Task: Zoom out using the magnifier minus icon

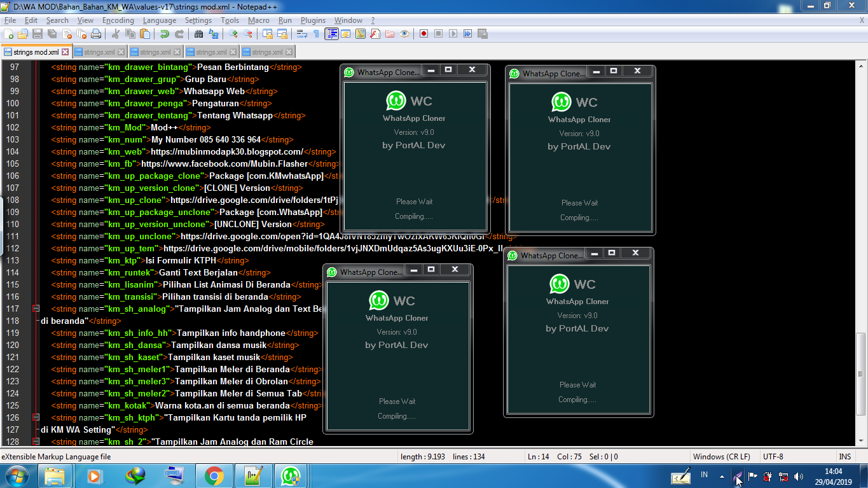Action: pos(248,34)
